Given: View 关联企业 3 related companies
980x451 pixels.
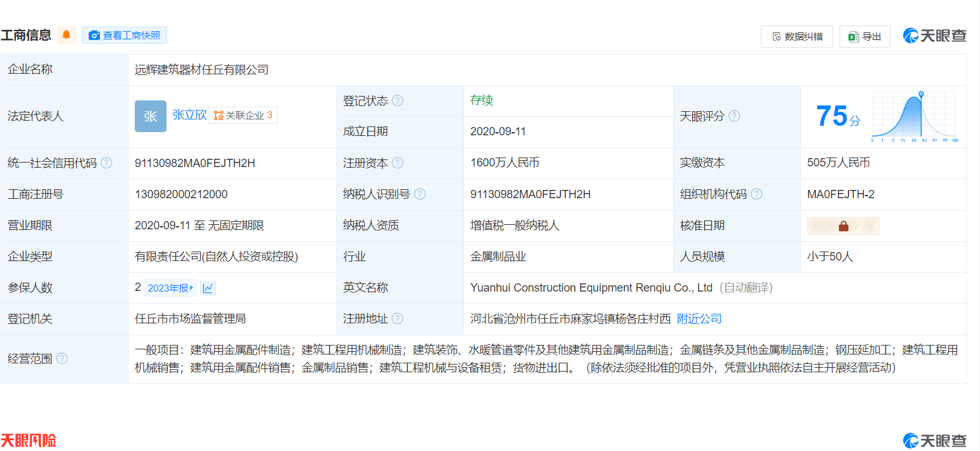Looking at the screenshot, I should 243,115.
